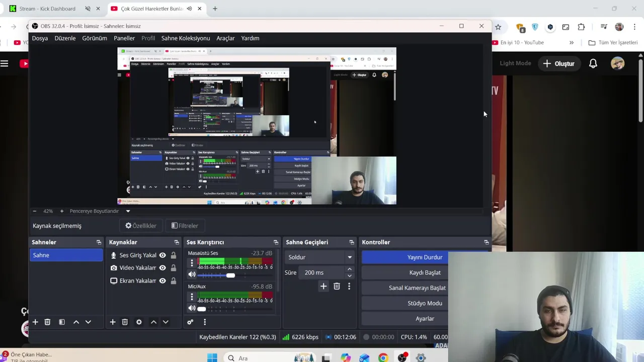This screenshot has height=362, width=644.
Task: Move source down arrow in Kaynaklar panel
Action: click(x=166, y=322)
